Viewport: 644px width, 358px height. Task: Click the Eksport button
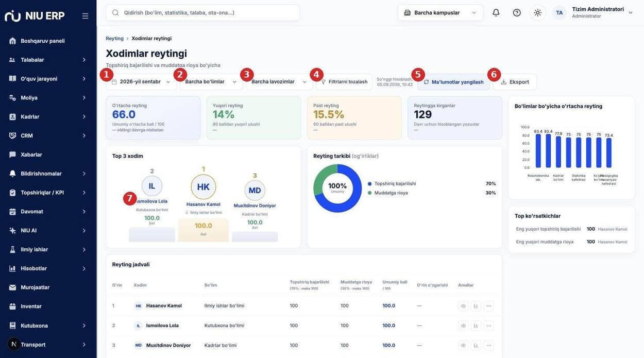tap(515, 82)
